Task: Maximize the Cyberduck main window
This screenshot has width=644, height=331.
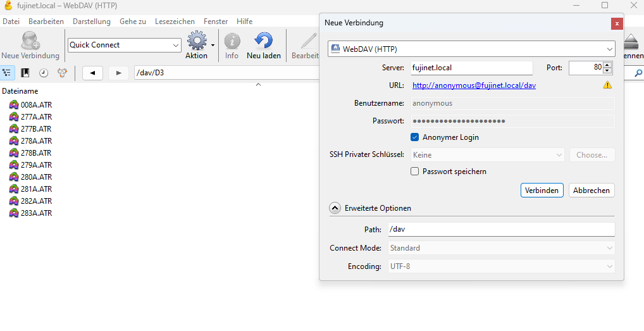Action: coord(605,5)
